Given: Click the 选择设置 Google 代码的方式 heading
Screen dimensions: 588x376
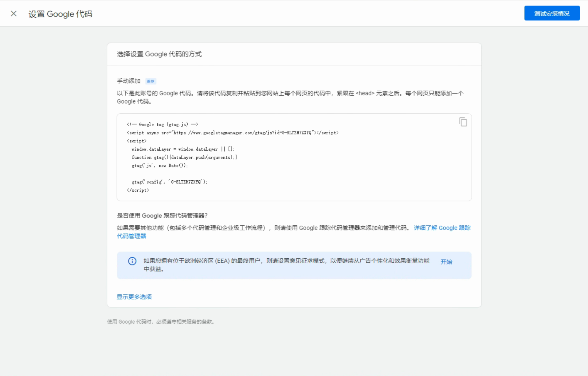Looking at the screenshot, I should [159, 54].
